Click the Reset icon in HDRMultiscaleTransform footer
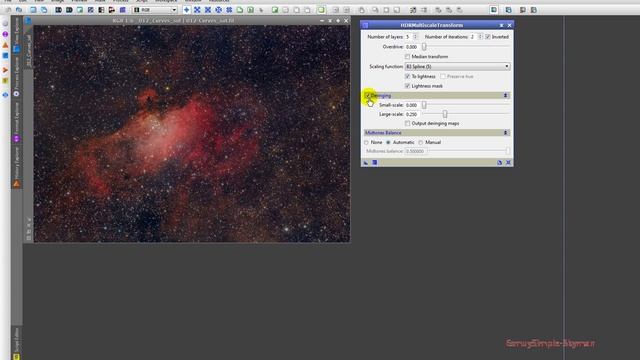640x360 pixels. [x=509, y=162]
